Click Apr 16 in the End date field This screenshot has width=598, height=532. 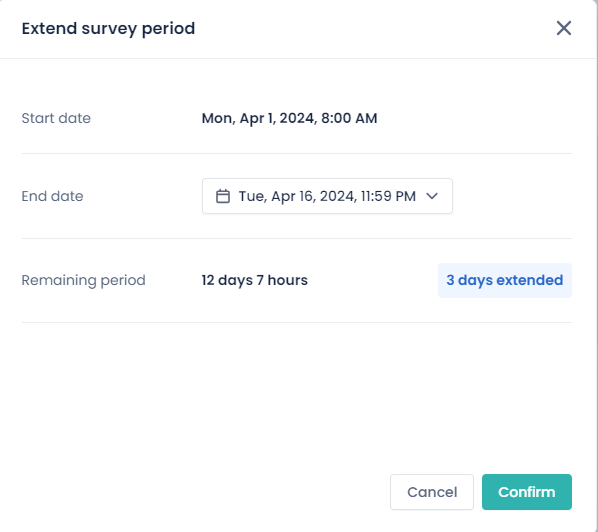click(292, 196)
